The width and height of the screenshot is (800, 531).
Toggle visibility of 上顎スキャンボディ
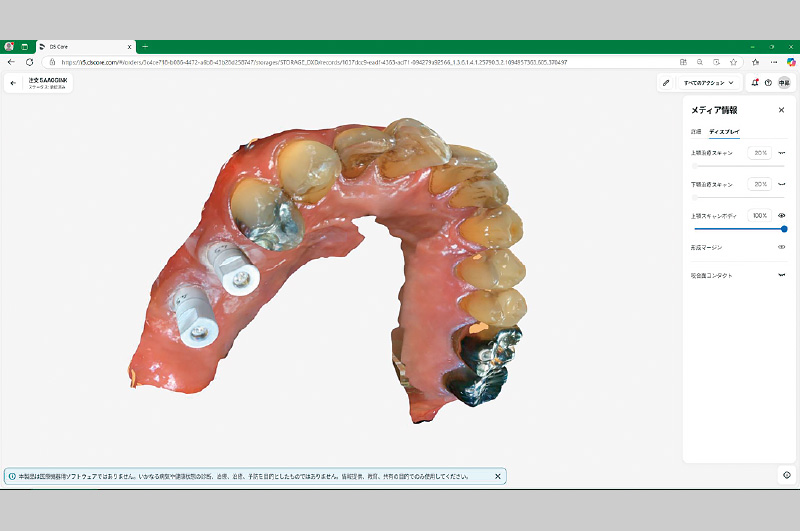(x=782, y=215)
